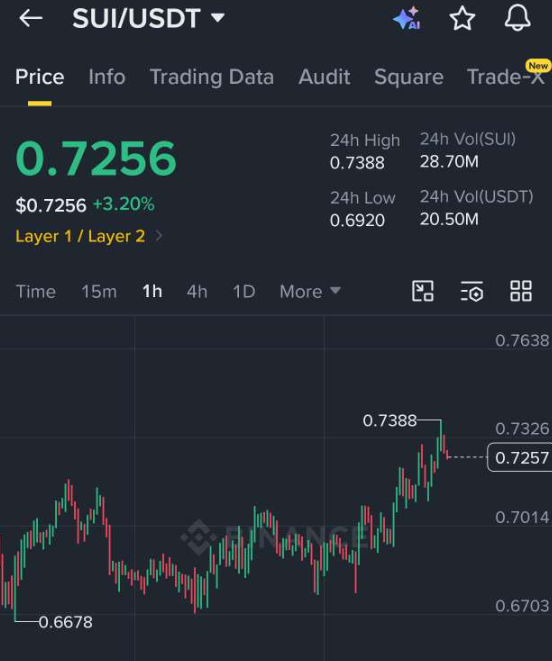Switch to the Info tab
Screen dimensions: 552x661
click(x=107, y=77)
